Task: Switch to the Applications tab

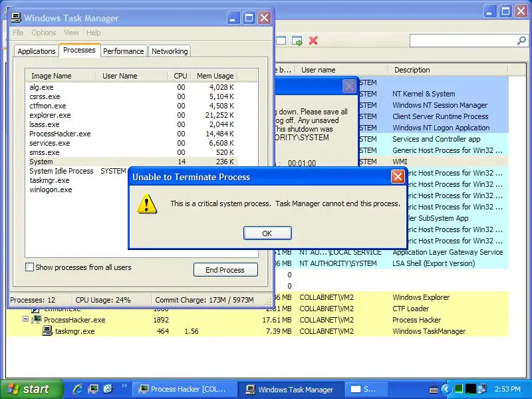Action: (37, 51)
